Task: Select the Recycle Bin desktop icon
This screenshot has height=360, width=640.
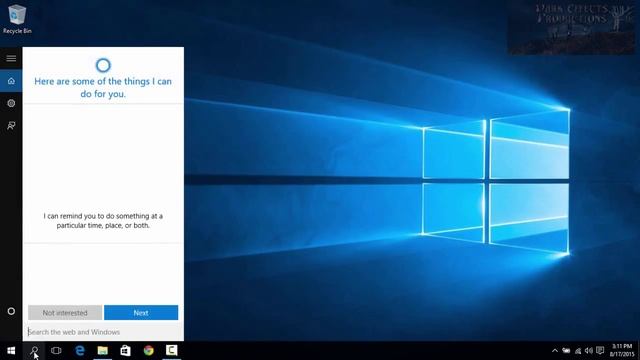Action: pyautogui.click(x=17, y=19)
